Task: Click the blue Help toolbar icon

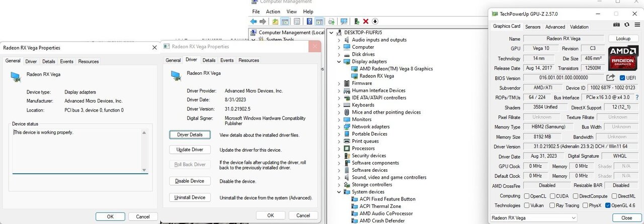Action: click(x=309, y=22)
